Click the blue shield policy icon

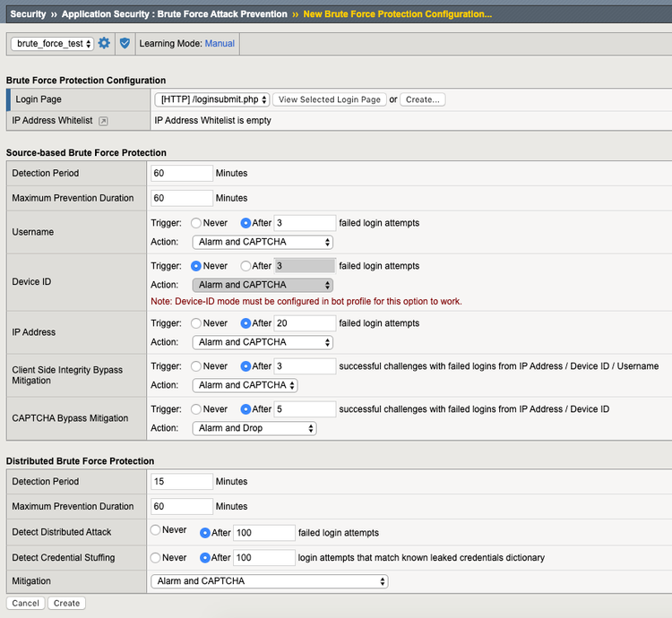tap(125, 43)
